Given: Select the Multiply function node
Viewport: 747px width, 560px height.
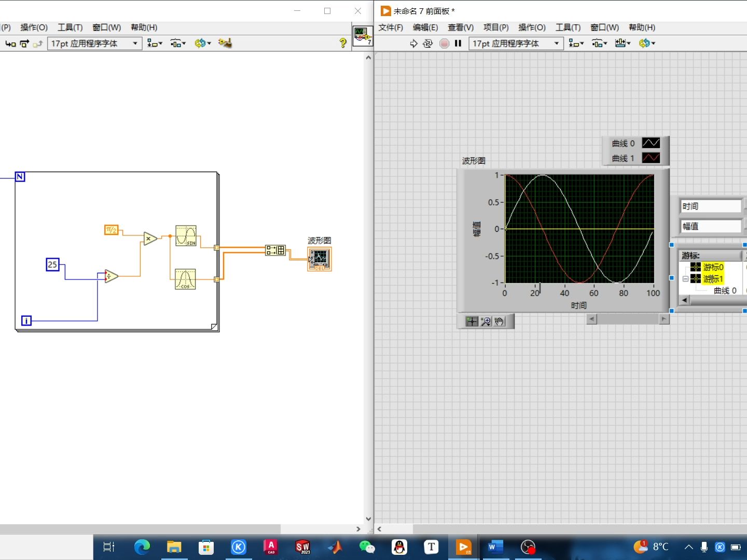Looking at the screenshot, I should tap(150, 239).
